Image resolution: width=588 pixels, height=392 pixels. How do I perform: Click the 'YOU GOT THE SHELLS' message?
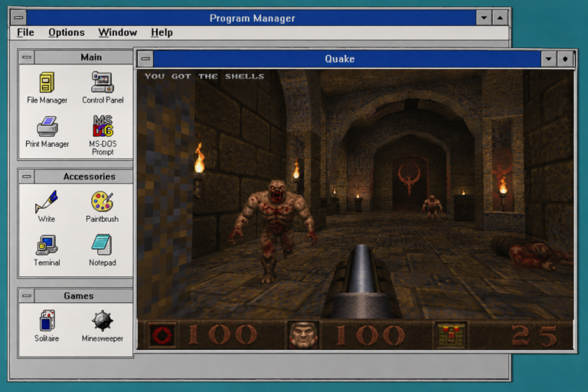204,76
